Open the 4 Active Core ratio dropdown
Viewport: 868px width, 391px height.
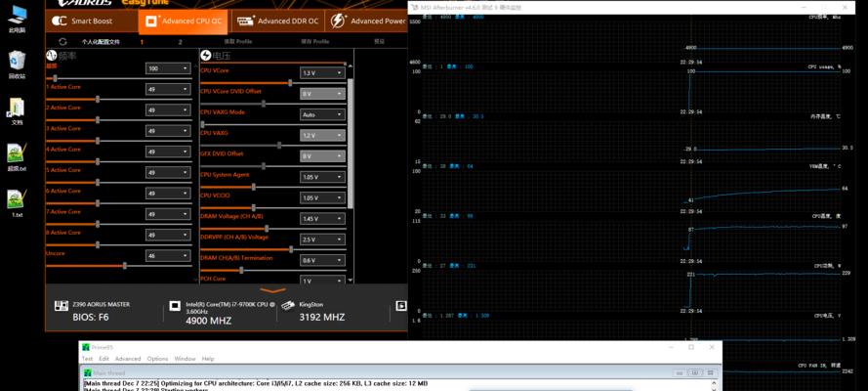[x=168, y=152]
